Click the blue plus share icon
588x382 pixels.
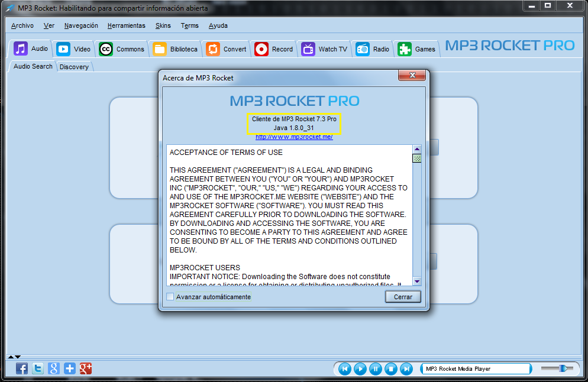(x=70, y=368)
